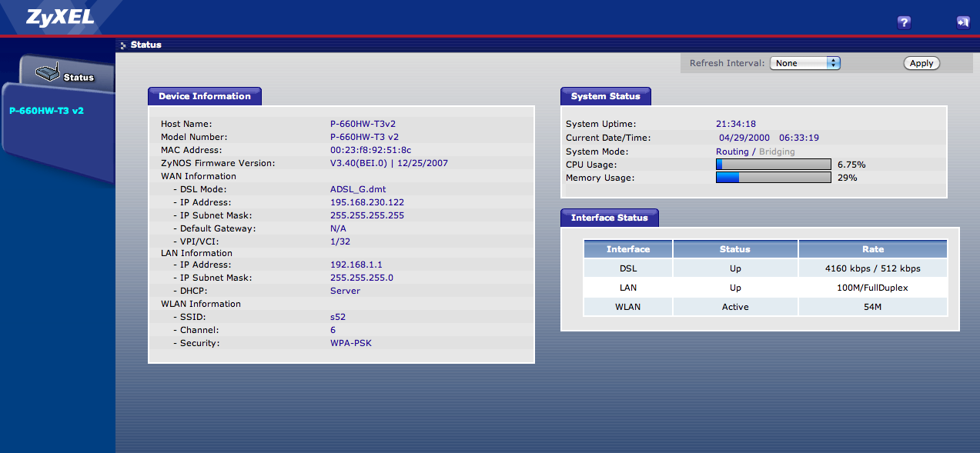The image size is (980, 453).
Task: Click the system uptime 21:34:18
Action: [736, 124]
